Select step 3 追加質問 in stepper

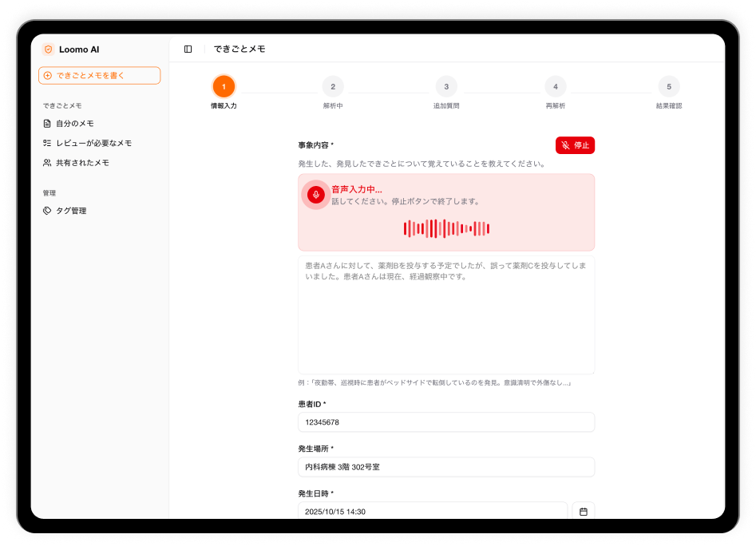coord(446,86)
